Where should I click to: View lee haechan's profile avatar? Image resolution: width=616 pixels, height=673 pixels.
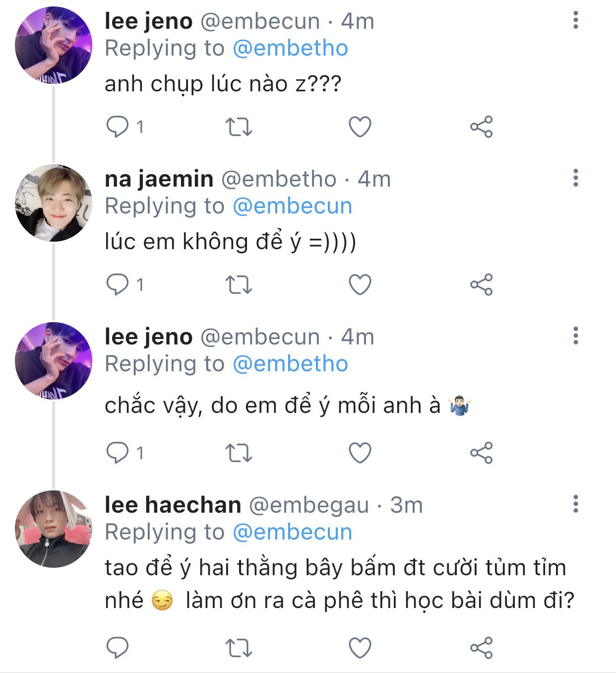(x=54, y=529)
